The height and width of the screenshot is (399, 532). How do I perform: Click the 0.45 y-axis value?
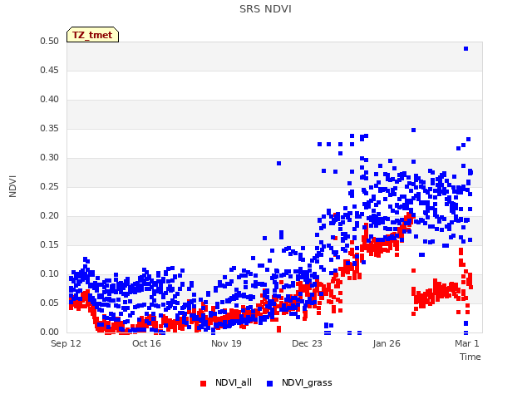(50, 70)
